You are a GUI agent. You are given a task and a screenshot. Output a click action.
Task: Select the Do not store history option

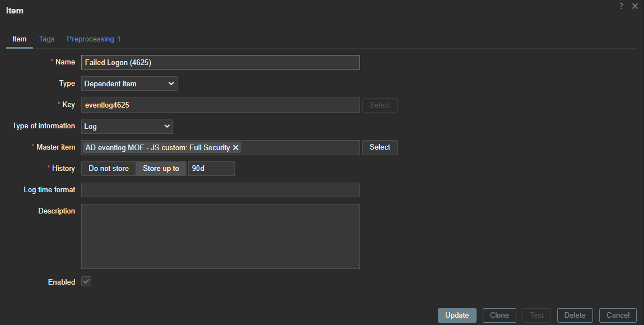click(109, 169)
